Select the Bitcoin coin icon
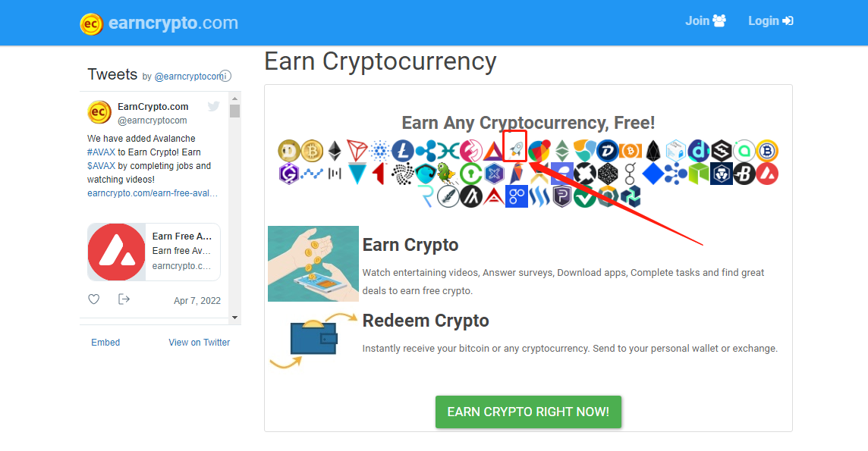Viewport: 868px width, 451px height. 312,151
